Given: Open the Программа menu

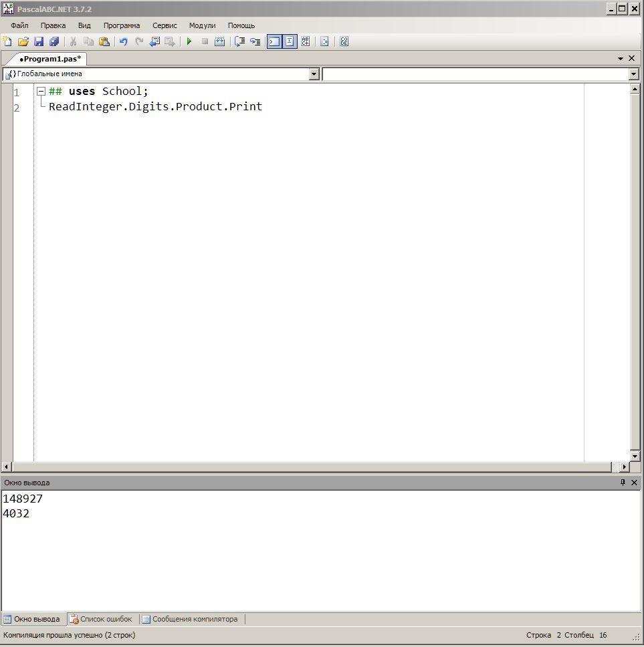Looking at the screenshot, I should tap(121, 25).
